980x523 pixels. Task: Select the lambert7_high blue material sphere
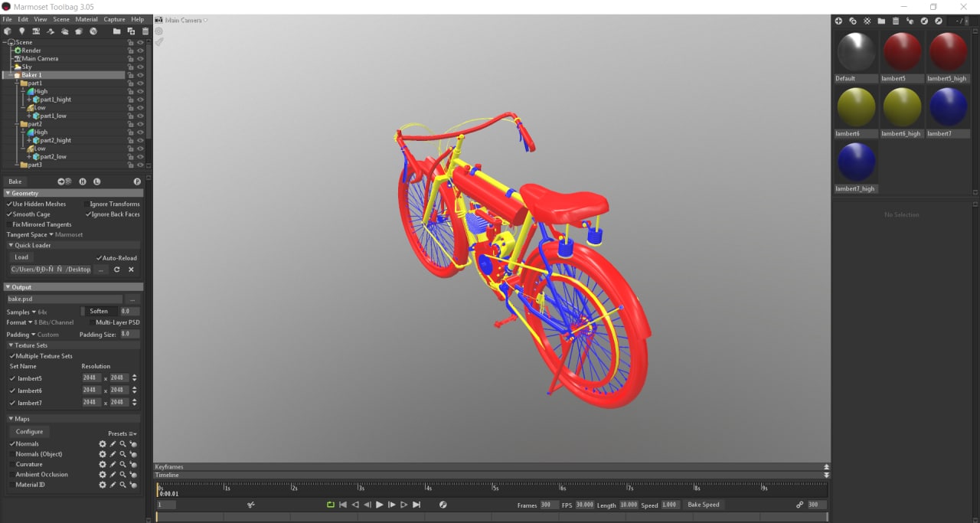click(x=856, y=162)
